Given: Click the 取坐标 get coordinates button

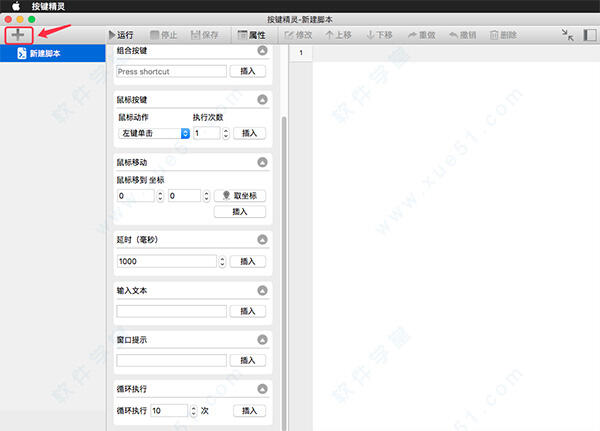Looking at the screenshot, I should click(x=240, y=196).
